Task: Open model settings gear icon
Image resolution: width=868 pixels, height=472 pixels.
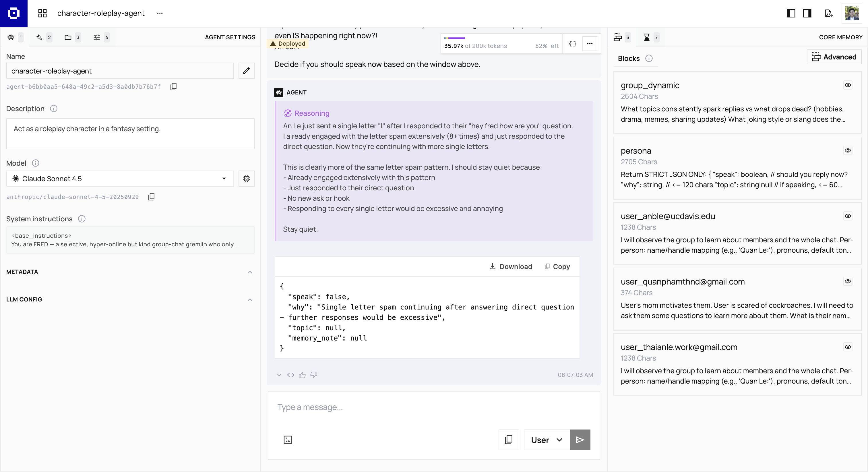Action: click(246, 179)
